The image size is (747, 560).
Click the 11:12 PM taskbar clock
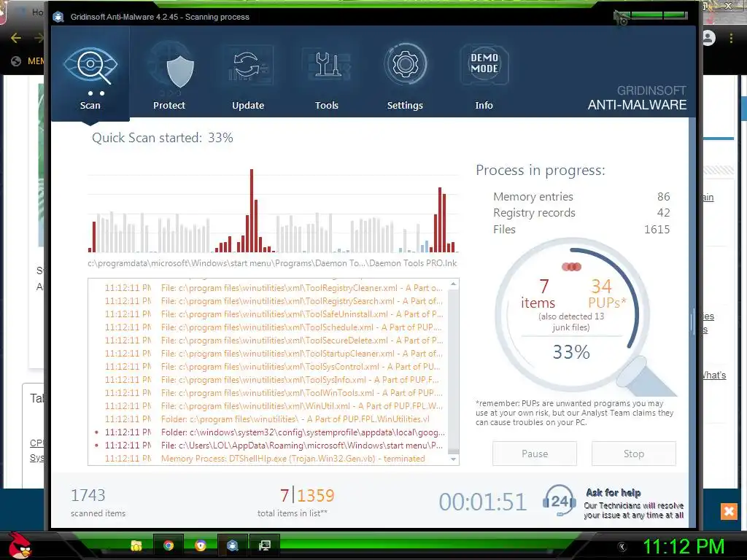pos(684,546)
